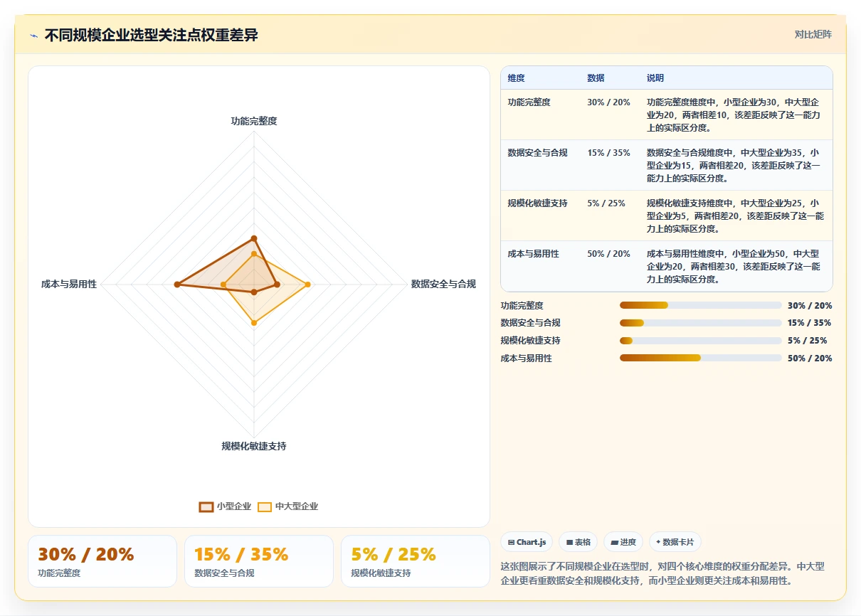The image size is (861, 616).
Task: Click the 数据安全与合规 table row label
Action: (538, 153)
